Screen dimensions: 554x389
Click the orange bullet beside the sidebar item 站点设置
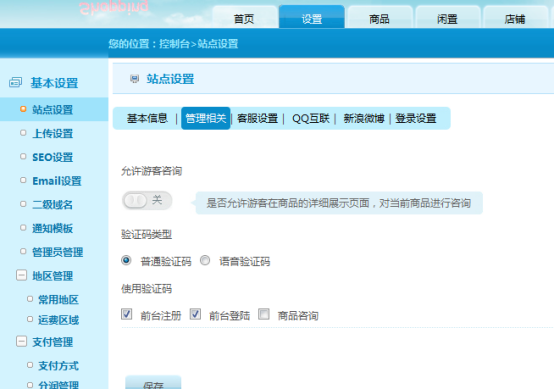(23, 109)
